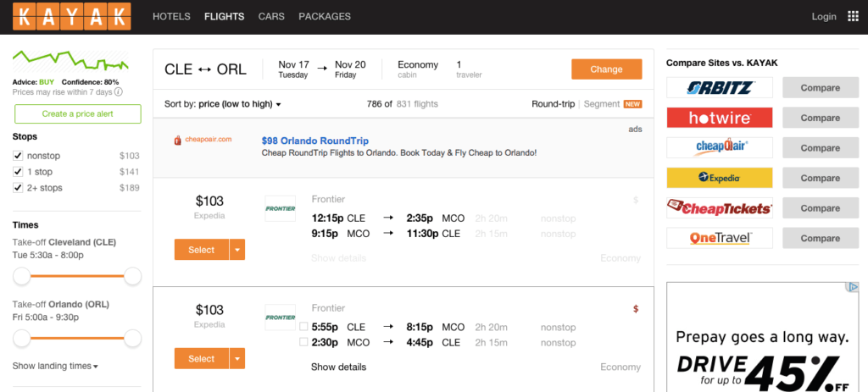Click left handle of Orlando take-off slider
868x392 pixels.
(21, 338)
